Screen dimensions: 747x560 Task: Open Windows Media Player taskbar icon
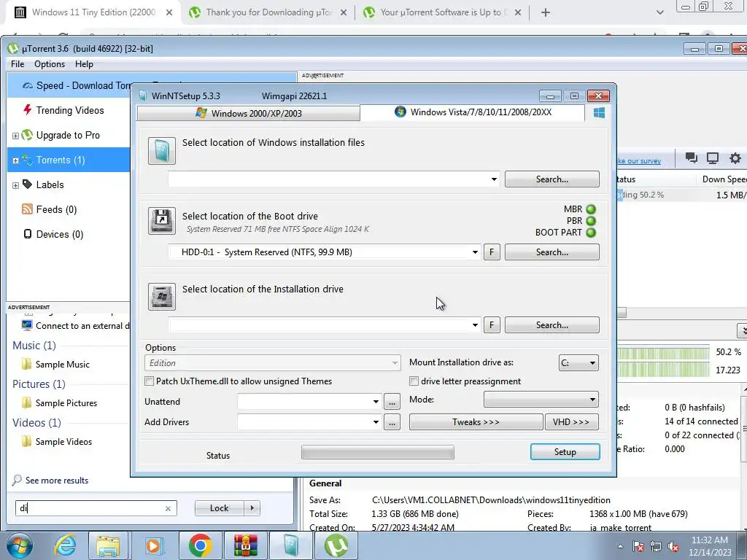coord(153,545)
